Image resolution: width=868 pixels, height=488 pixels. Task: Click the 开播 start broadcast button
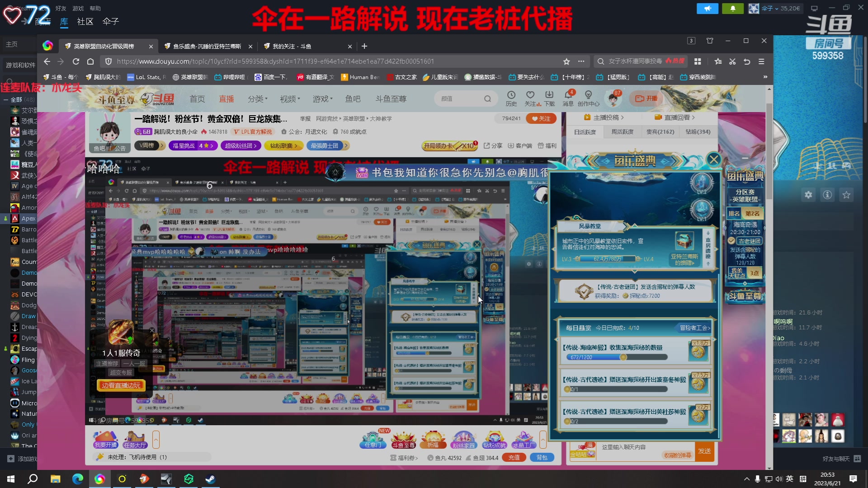[646, 98]
